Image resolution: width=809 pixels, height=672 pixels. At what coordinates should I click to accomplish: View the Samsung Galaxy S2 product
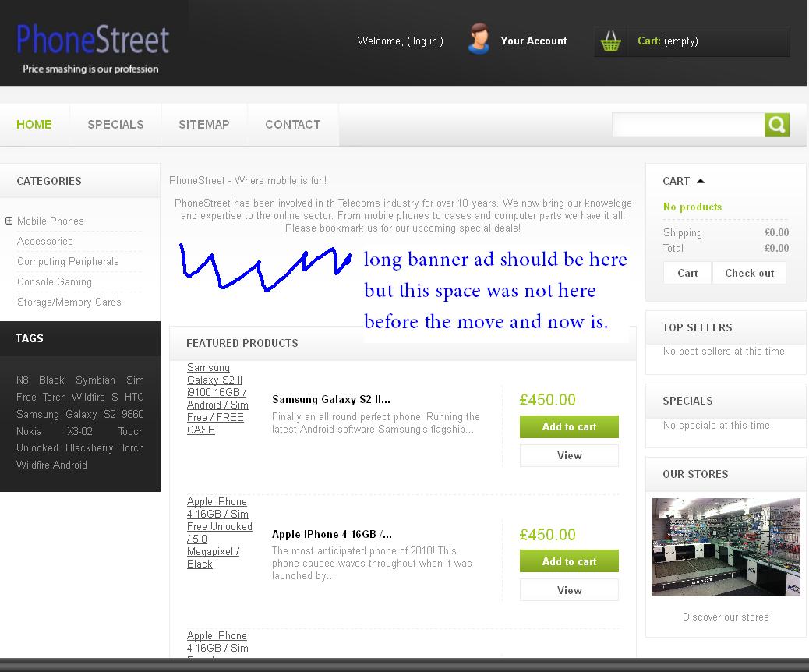[x=569, y=455]
